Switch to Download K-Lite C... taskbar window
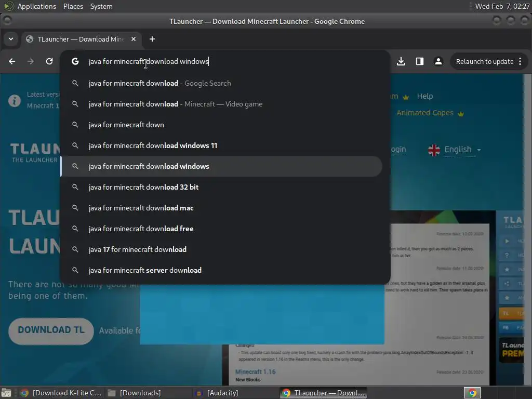The height and width of the screenshot is (399, 532). tap(61, 393)
